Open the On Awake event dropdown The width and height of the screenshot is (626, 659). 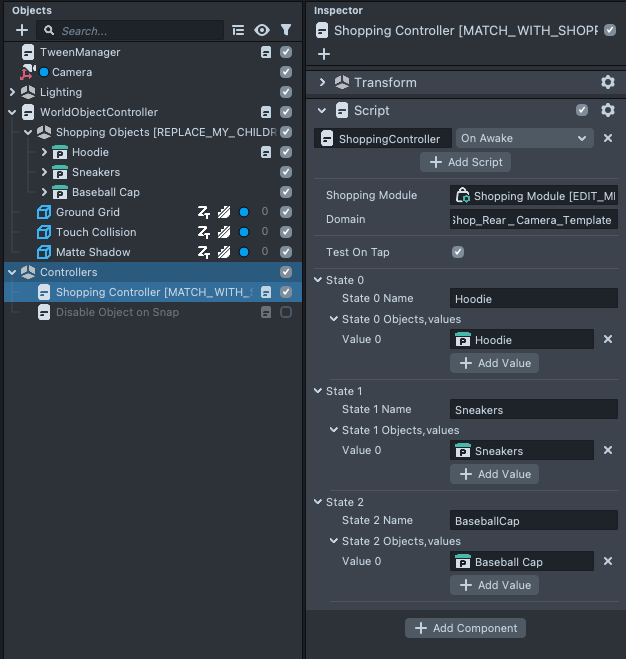tap(524, 138)
